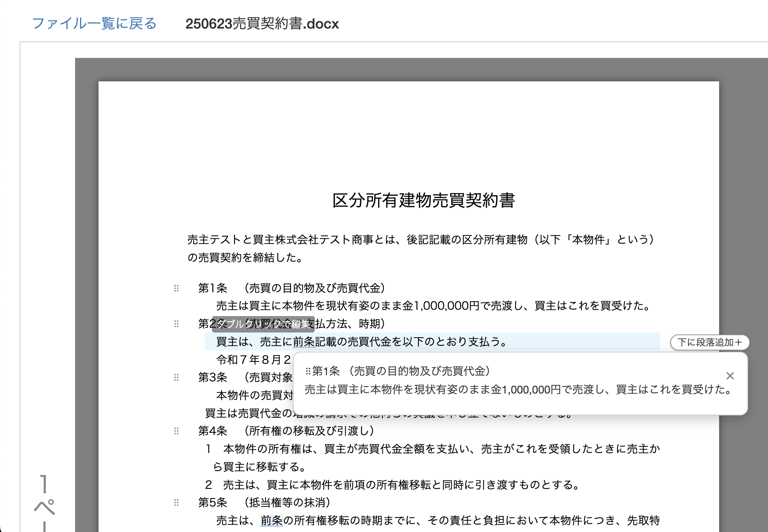Click drag handle beside 第3条 heading
This screenshot has width=768, height=532.
click(176, 377)
